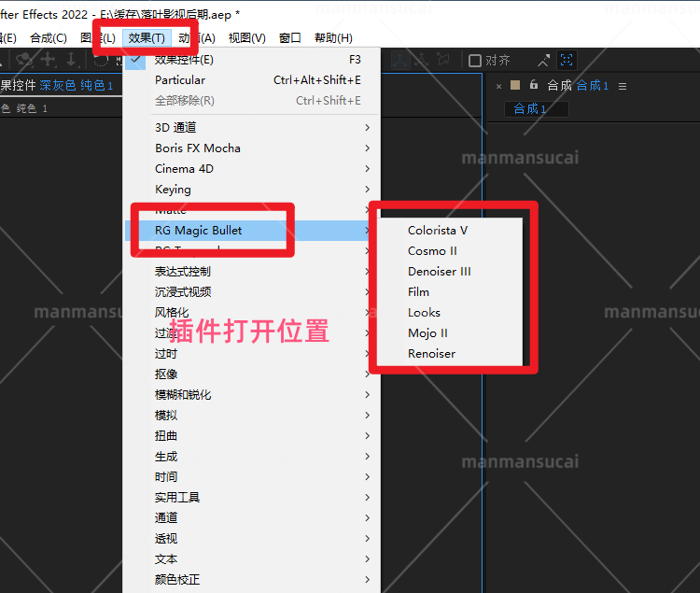The image size is (700, 593).
Task: Click the 合成 1 link in panel header
Action: point(593,85)
